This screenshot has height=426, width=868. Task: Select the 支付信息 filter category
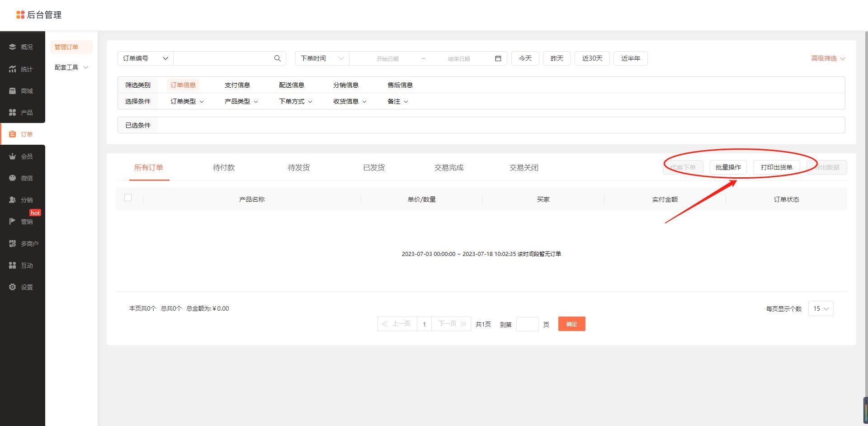pyautogui.click(x=237, y=85)
